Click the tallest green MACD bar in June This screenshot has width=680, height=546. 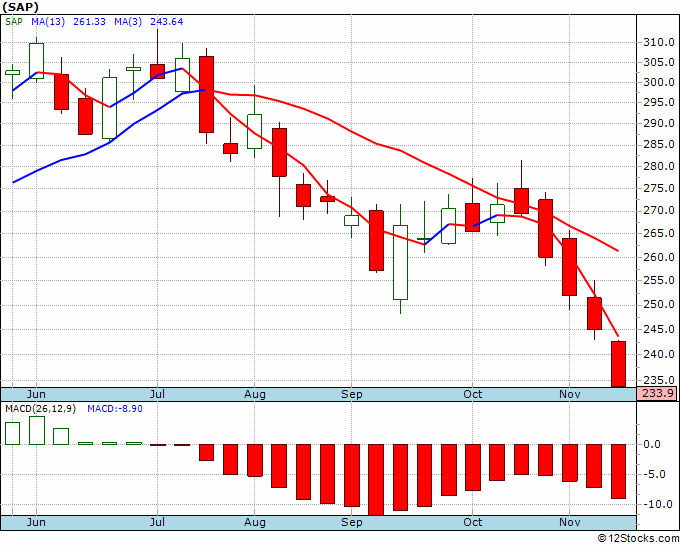37,430
